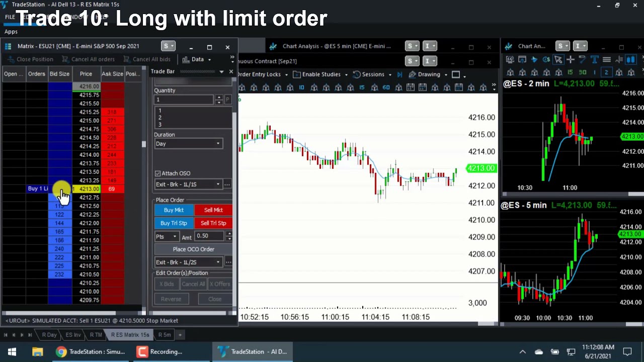Click the Buy Trl Stp button

174,223
